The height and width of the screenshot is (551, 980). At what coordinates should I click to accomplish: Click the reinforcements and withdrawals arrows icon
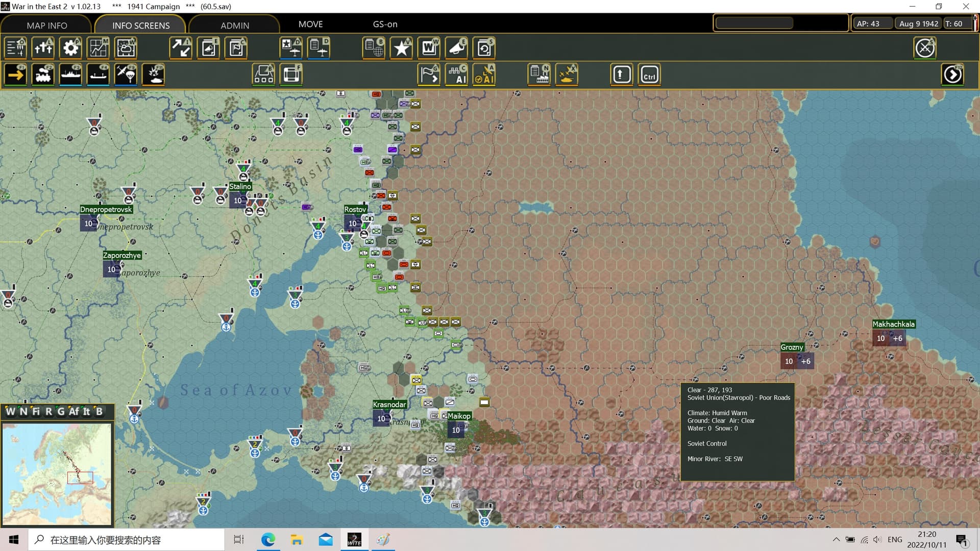pos(181,48)
